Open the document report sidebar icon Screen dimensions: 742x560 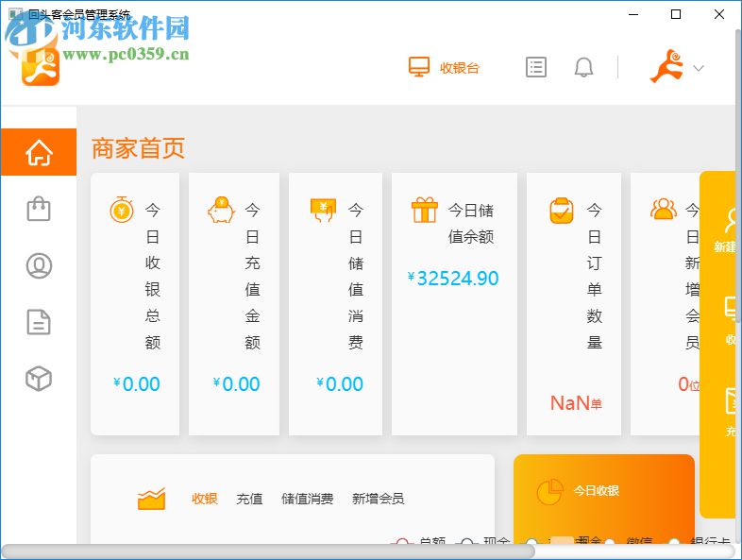(39, 322)
